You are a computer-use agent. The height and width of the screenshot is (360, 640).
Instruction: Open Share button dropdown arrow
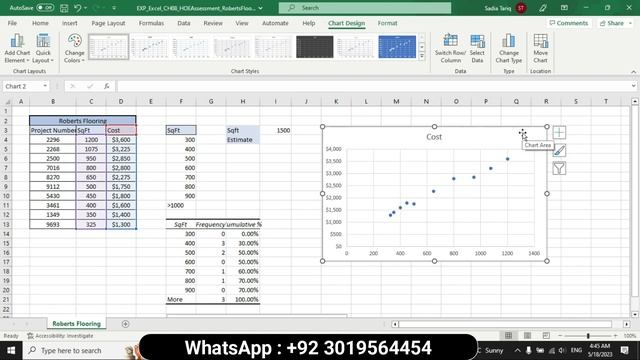[630, 23]
